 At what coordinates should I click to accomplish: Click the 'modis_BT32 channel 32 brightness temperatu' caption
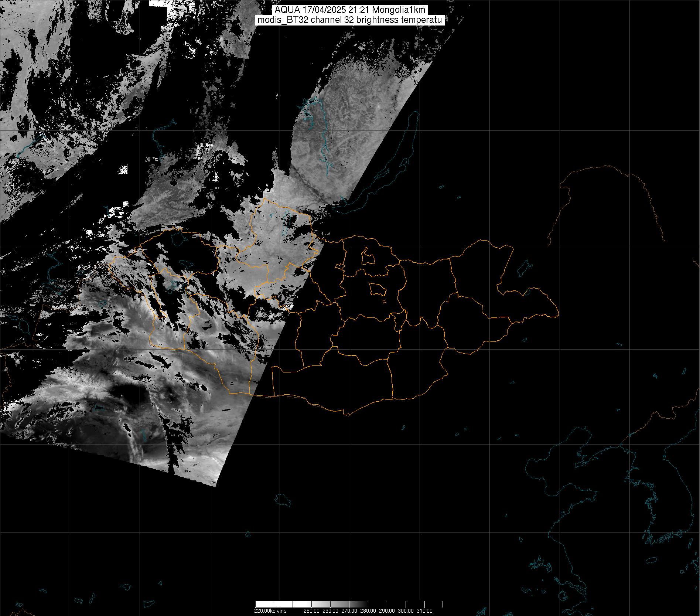click(350, 20)
